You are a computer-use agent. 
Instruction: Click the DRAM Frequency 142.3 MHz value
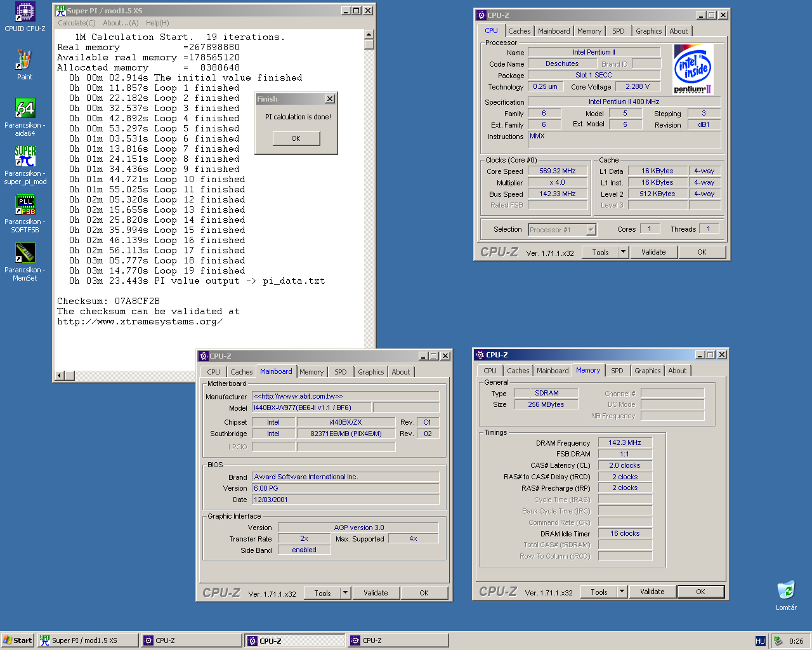(x=625, y=442)
